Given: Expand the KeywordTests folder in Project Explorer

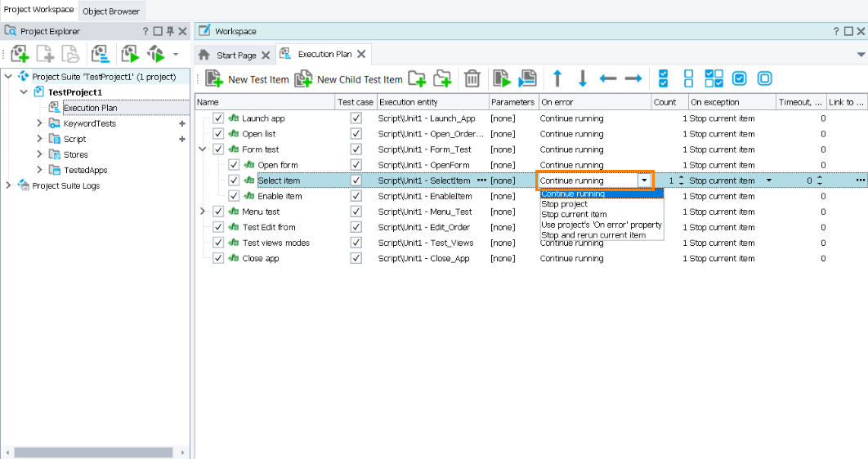Looking at the screenshot, I should (39, 123).
